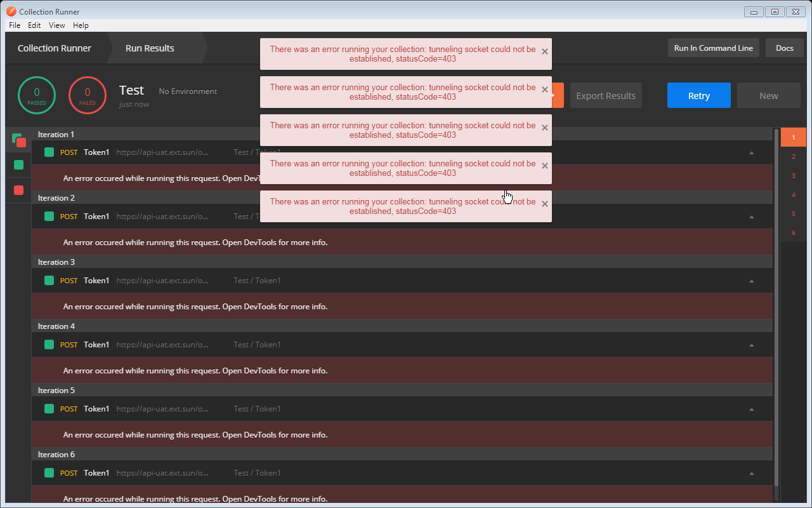This screenshot has height=508, width=812.
Task: Toggle the passed-only results filter
Action: pyautogui.click(x=18, y=164)
